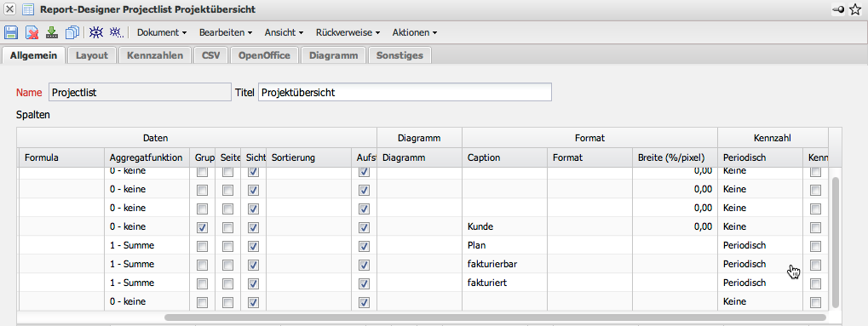
Task: Click the solid eye preview icon
Action: pos(96,32)
